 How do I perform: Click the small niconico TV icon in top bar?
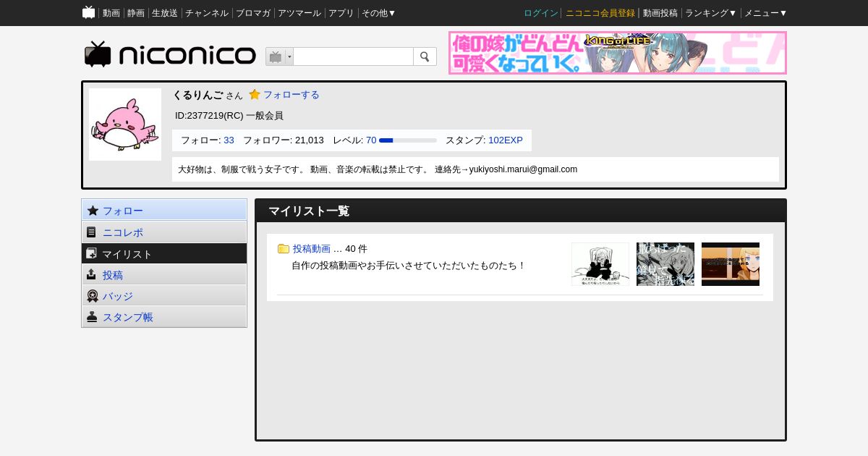pos(89,12)
